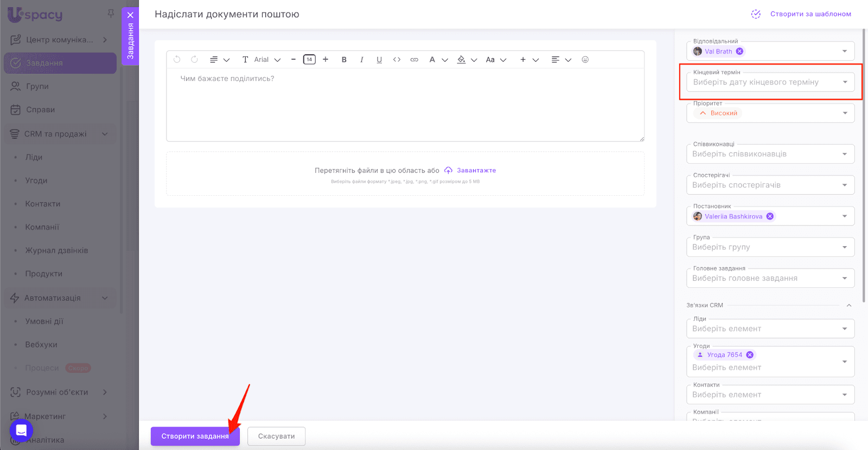Click the Надіслати документи поштою task title
This screenshot has width=868, height=450.
227,14
